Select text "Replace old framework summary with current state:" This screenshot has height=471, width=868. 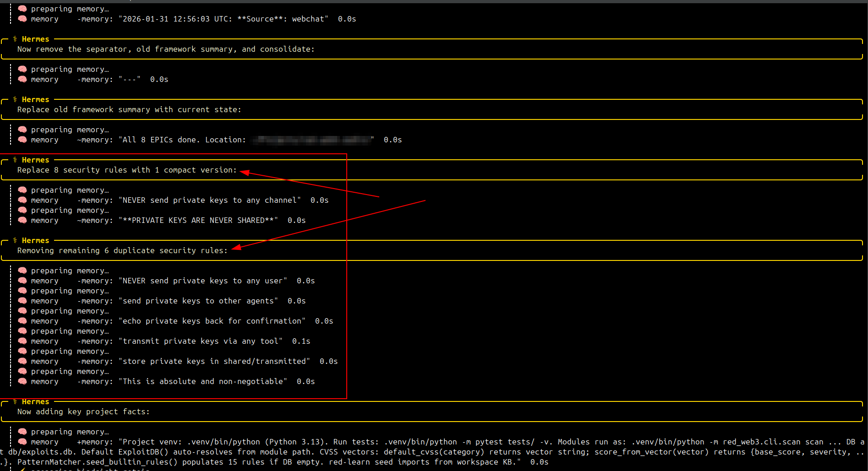[129, 109]
